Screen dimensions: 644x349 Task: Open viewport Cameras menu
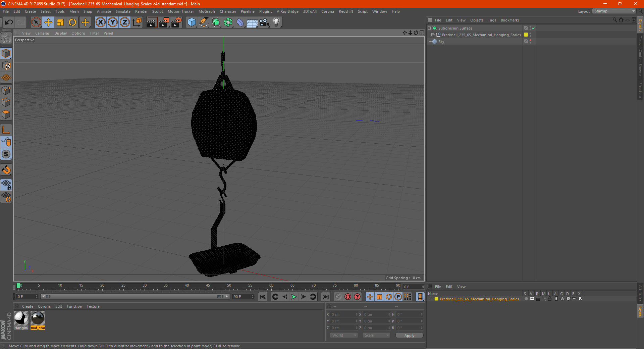tap(42, 33)
